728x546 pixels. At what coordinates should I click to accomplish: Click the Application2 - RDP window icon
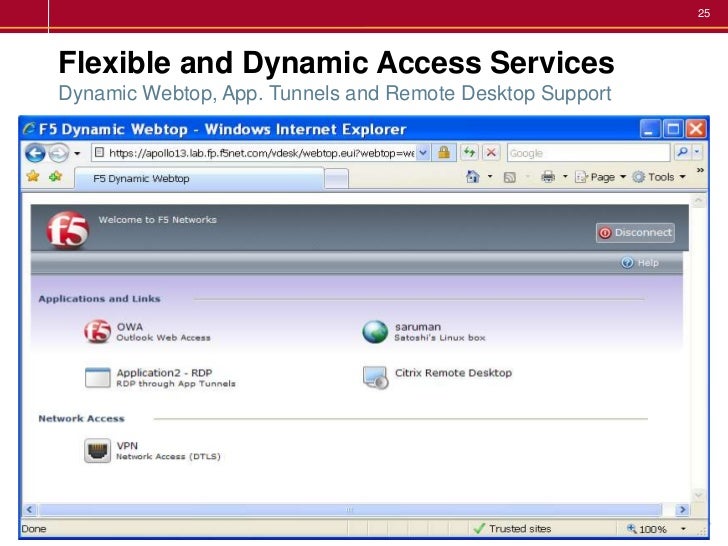98,377
